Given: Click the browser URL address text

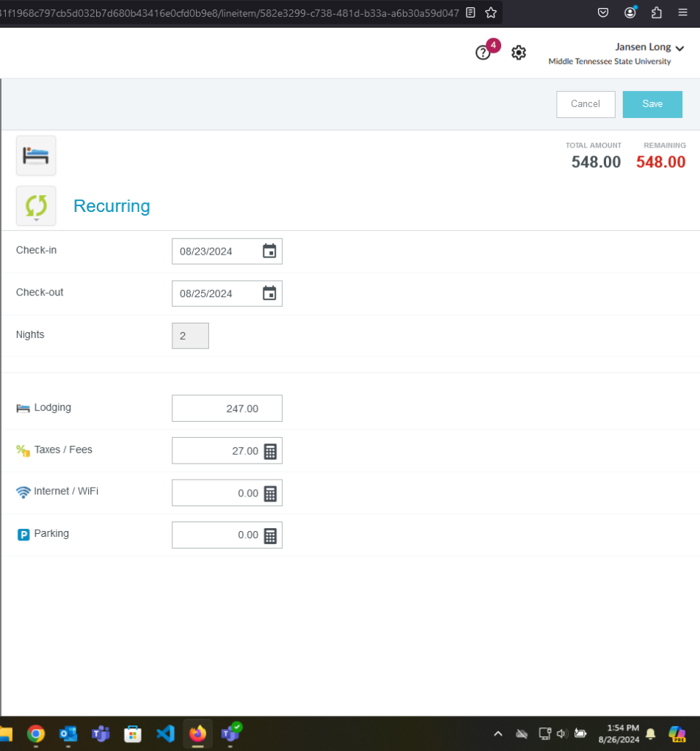Looking at the screenshot, I should click(229, 13).
